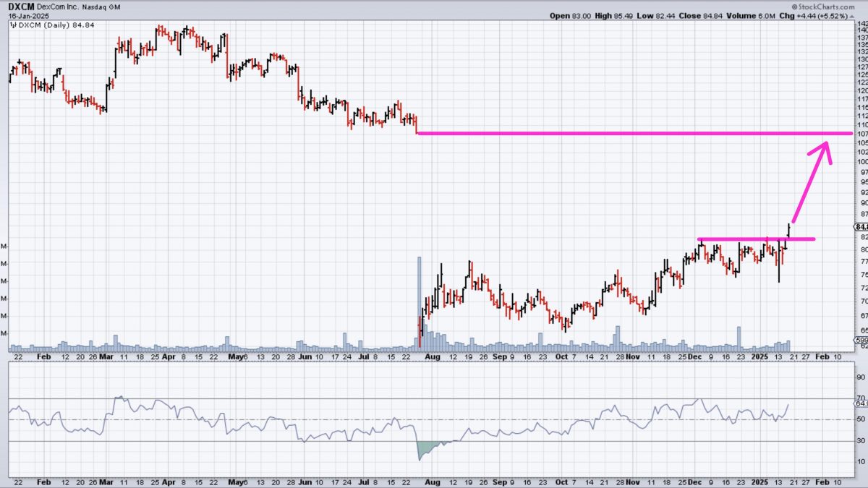Click the 30 label on the RSI axis

pos(861,440)
